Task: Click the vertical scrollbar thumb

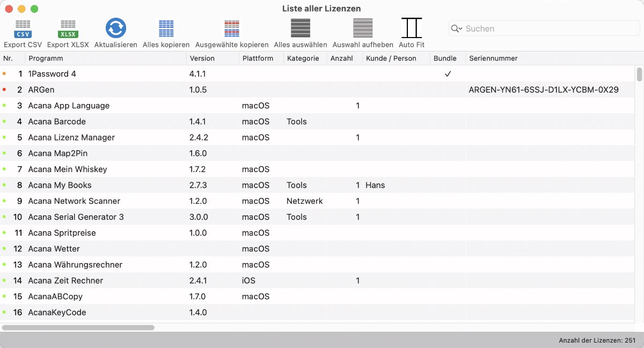Action: pyautogui.click(x=639, y=75)
